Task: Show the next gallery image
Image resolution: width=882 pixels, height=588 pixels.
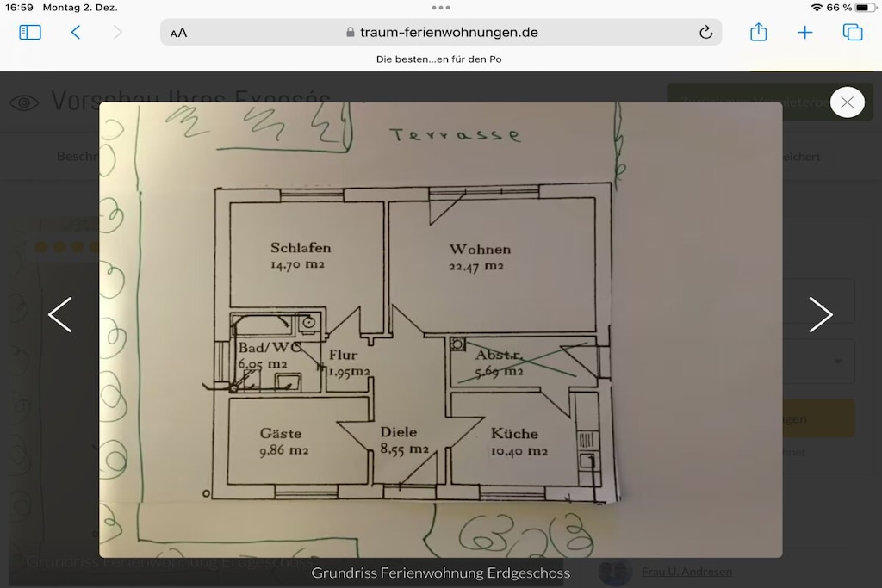Action: tap(821, 315)
